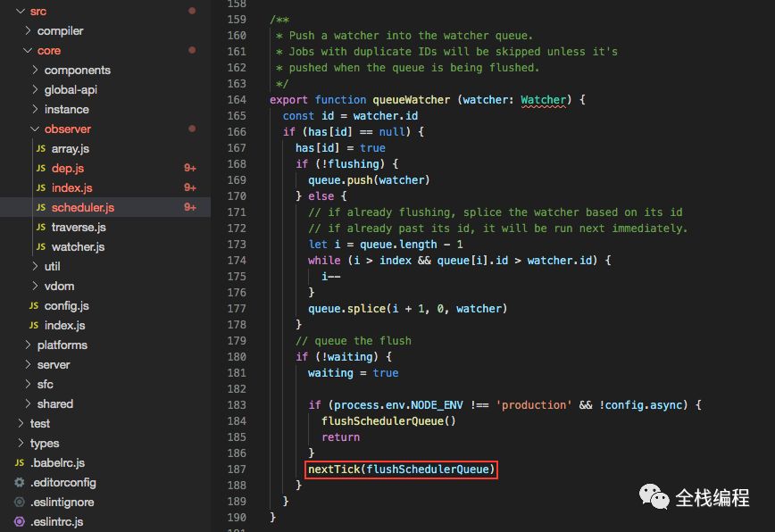Click the JS icon beside core index.js
This screenshot has width=775, height=532.
[x=34, y=325]
